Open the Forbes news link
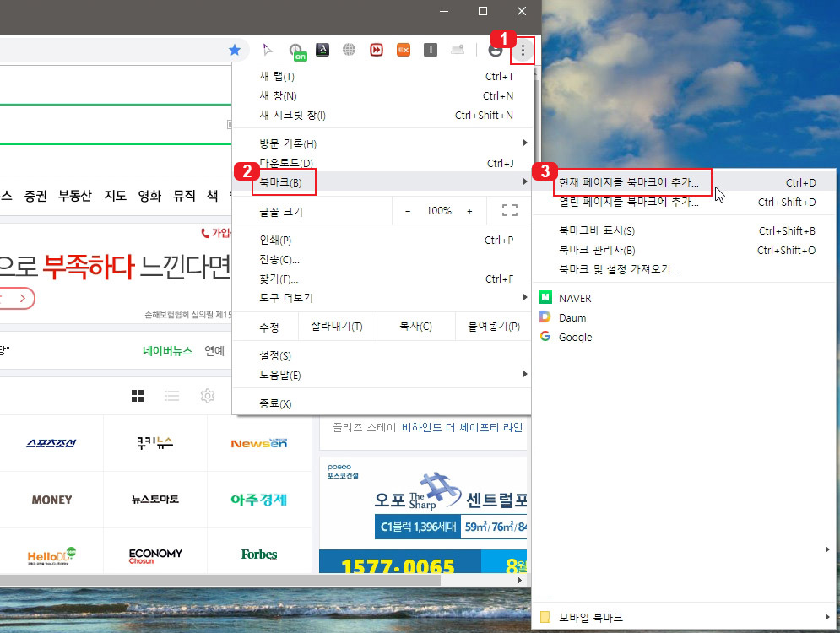Viewport: 840px width, 633px height. point(258,555)
